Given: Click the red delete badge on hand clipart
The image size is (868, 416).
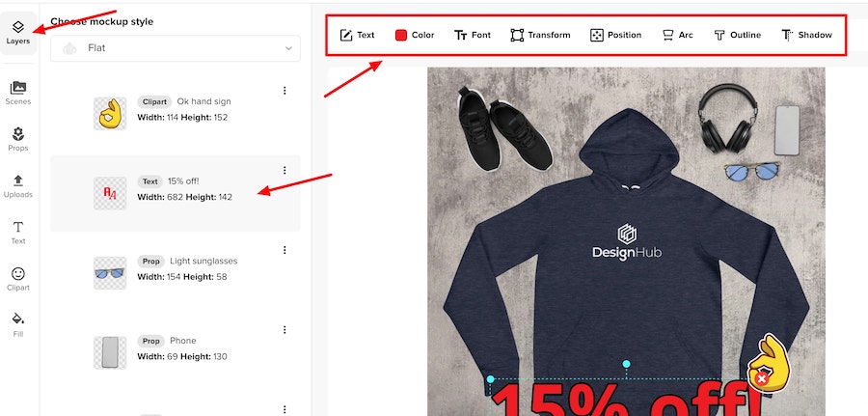Looking at the screenshot, I should 762,379.
